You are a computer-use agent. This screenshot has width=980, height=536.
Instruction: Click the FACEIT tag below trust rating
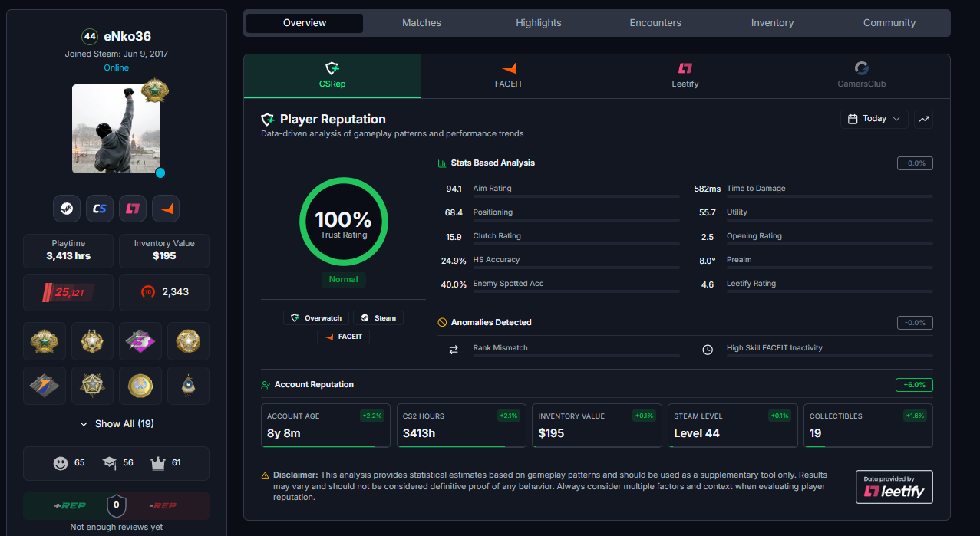point(343,337)
